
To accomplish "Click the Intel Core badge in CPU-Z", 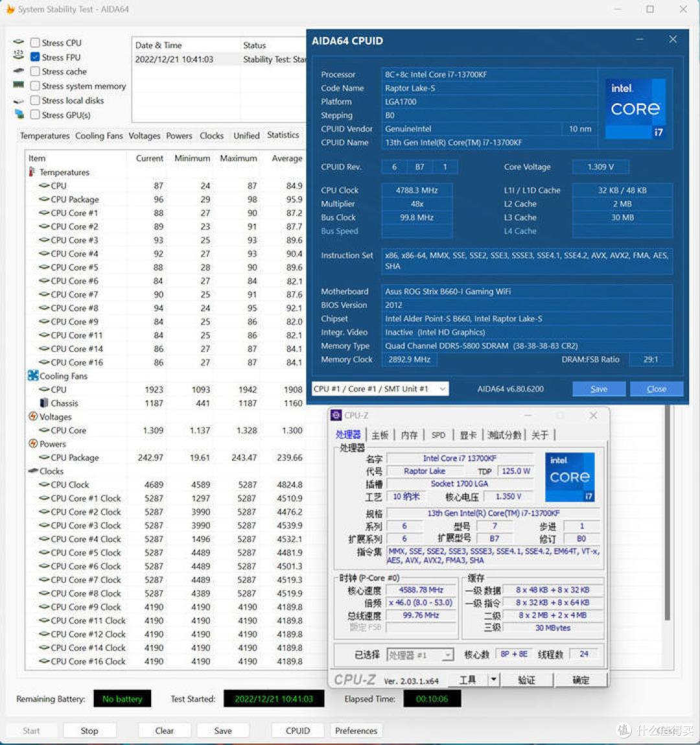I will (570, 477).
